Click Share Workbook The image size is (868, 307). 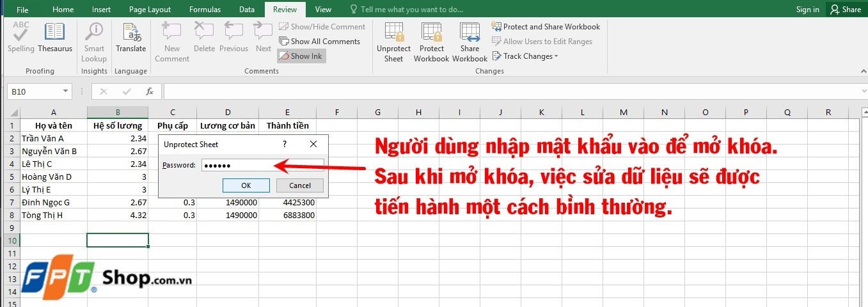470,42
